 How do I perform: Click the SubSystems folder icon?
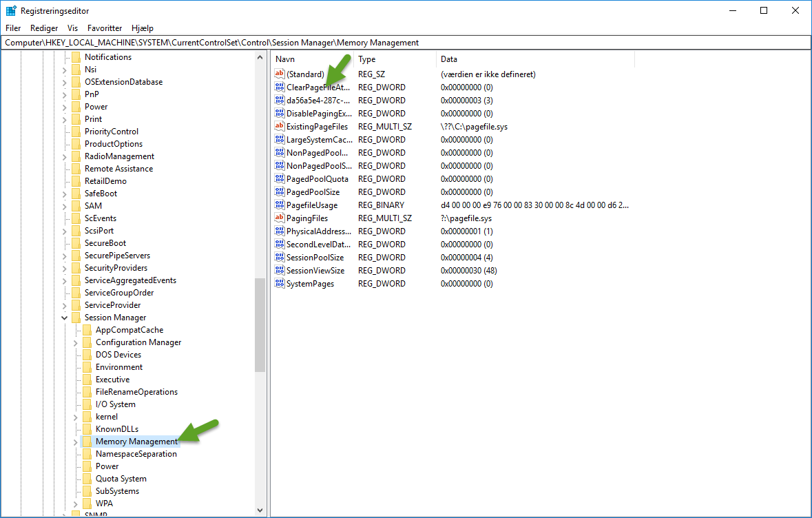(x=87, y=491)
